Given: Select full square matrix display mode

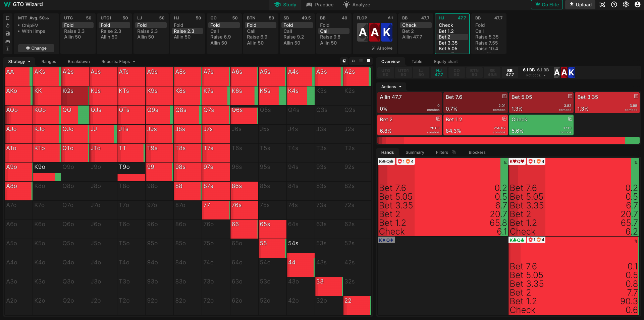Looking at the screenshot, I should pos(369,61).
